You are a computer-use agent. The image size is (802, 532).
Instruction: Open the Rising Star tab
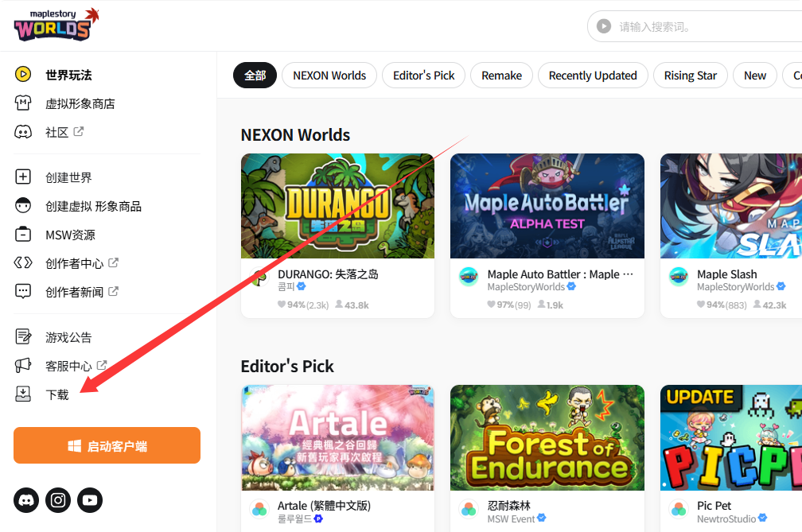(x=691, y=75)
